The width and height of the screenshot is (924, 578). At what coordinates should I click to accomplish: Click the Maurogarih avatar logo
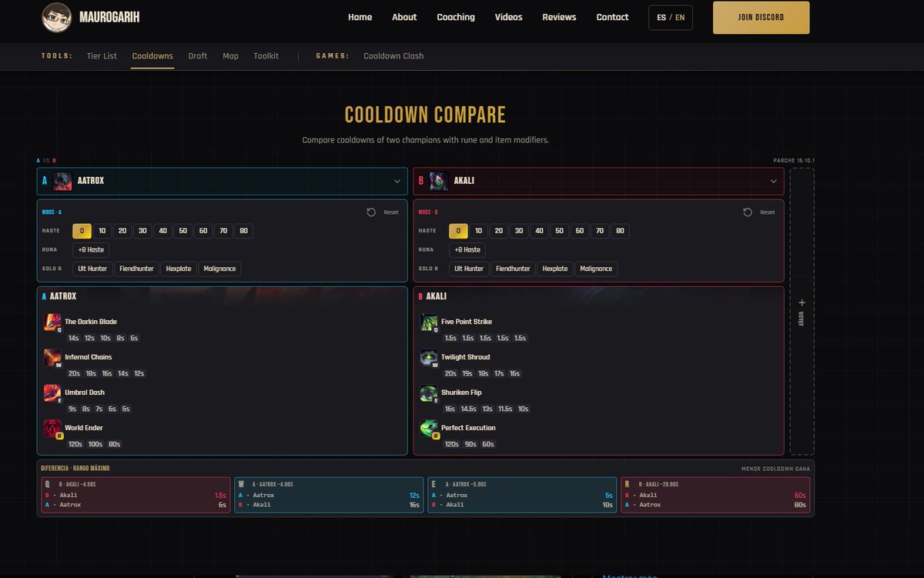[x=56, y=17]
